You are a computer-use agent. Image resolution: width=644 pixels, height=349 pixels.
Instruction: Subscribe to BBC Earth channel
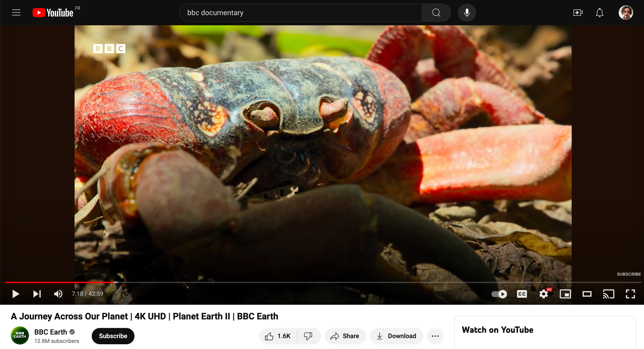[x=113, y=336]
